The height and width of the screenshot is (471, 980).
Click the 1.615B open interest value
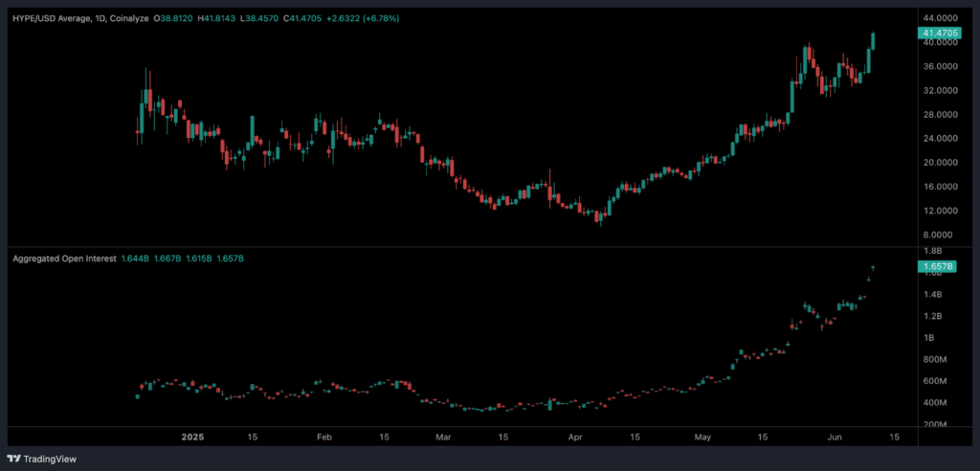click(197, 258)
